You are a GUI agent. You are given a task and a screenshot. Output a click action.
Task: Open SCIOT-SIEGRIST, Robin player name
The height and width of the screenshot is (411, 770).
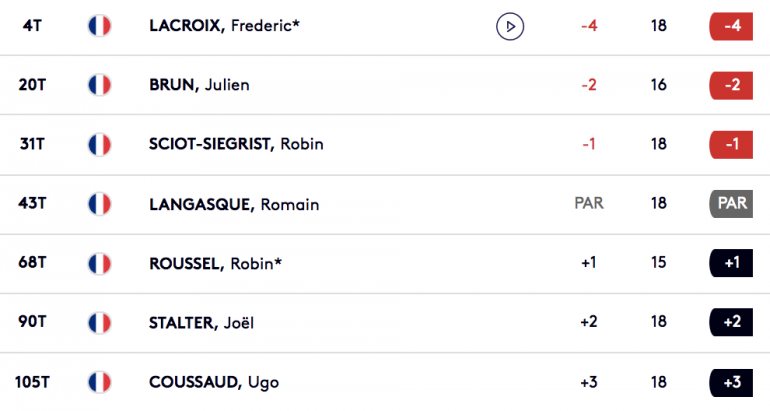pos(236,144)
